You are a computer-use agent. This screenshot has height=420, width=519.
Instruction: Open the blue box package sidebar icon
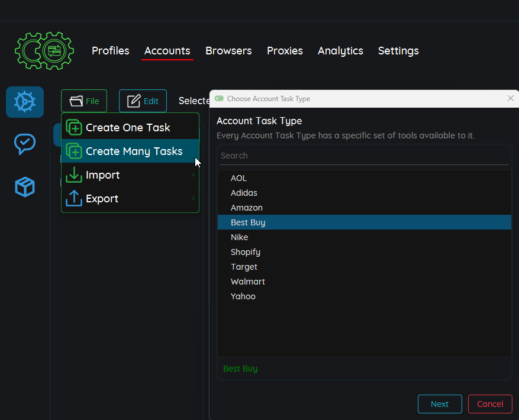[25, 187]
